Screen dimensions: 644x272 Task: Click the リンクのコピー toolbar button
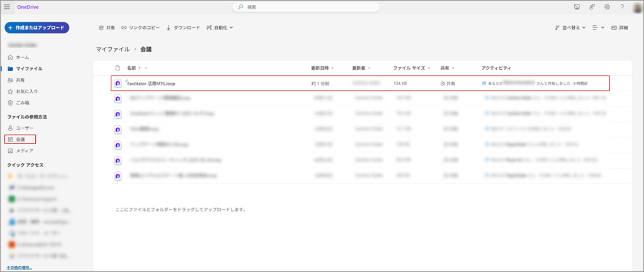point(141,28)
